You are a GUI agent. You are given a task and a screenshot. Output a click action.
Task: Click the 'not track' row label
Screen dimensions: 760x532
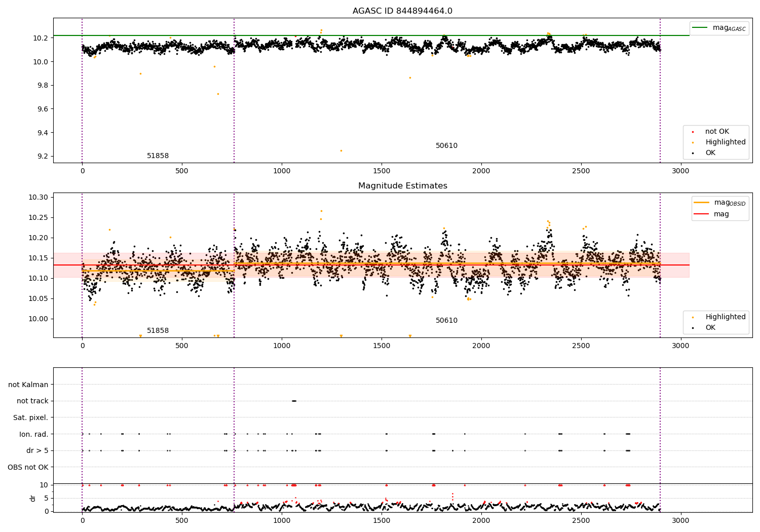(32, 401)
